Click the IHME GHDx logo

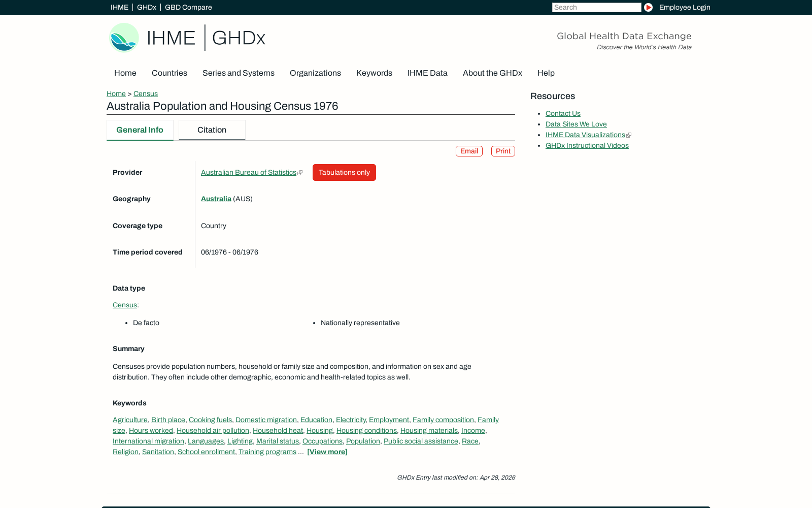click(187, 38)
